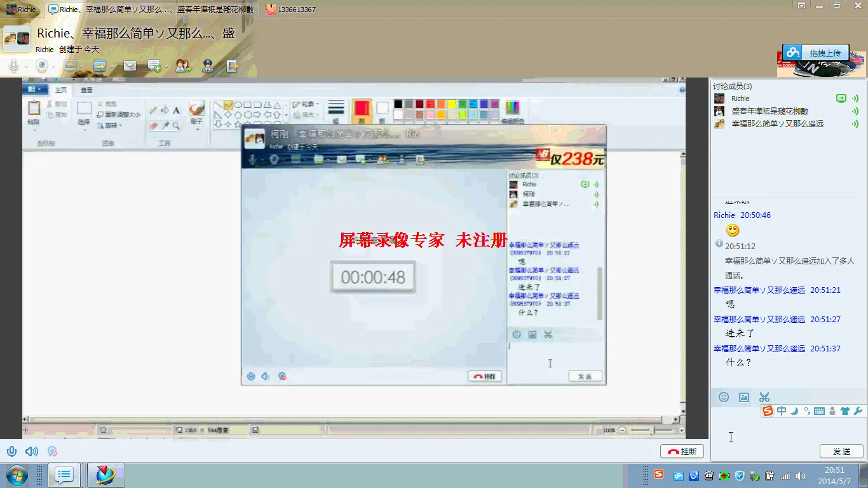Click the police officer report icon
Viewport: 868px width, 488px height.
pos(208,65)
